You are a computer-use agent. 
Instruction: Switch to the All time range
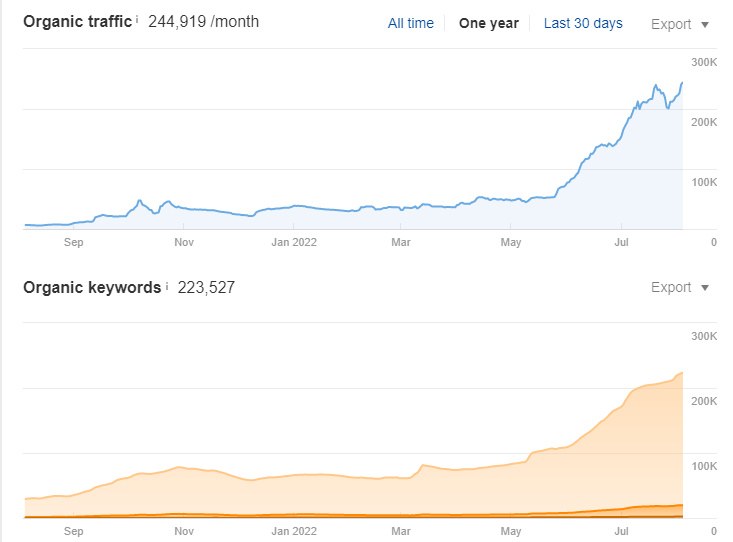pos(410,23)
